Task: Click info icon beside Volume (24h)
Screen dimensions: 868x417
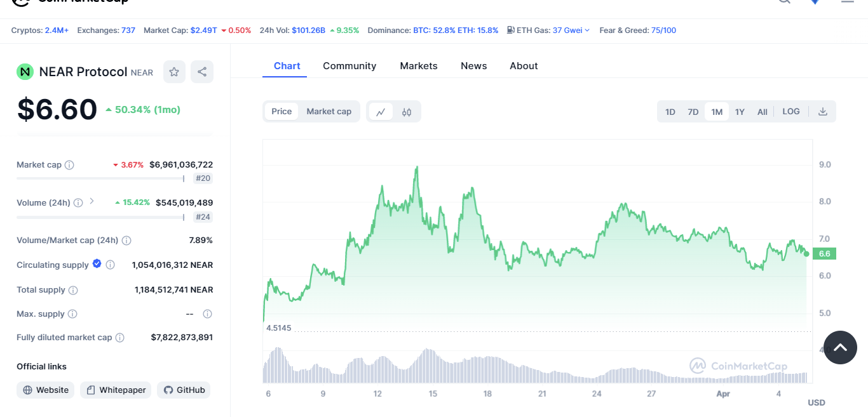Action: tap(78, 203)
